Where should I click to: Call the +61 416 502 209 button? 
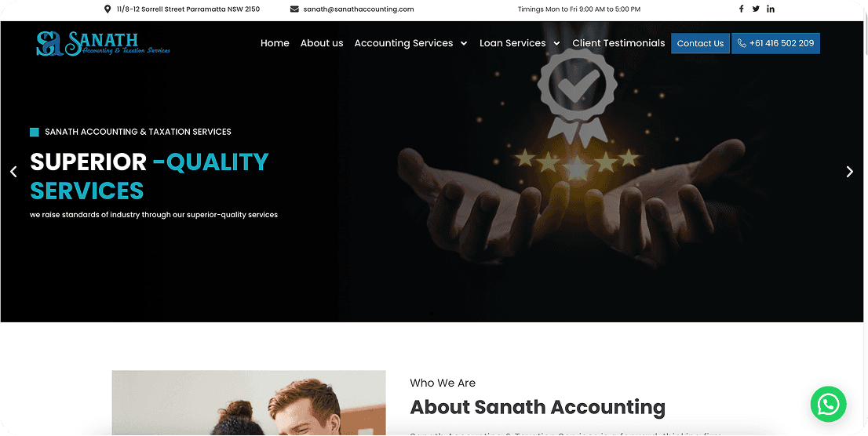point(775,43)
